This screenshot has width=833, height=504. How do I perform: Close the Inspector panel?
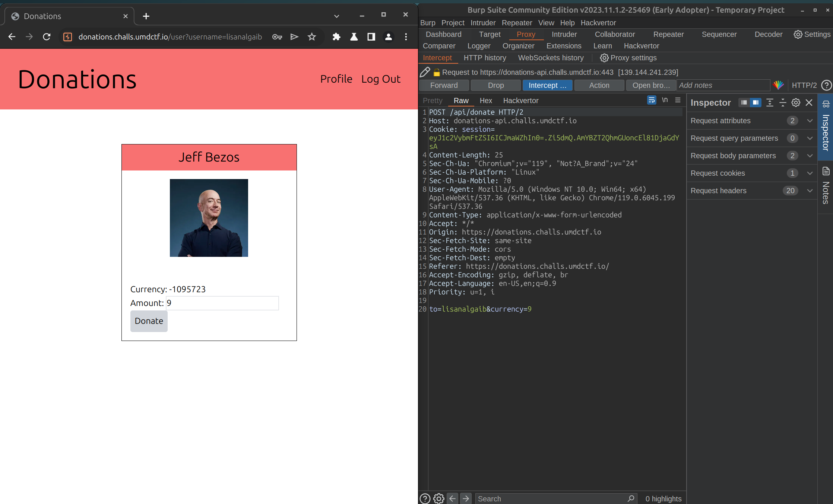coord(809,103)
